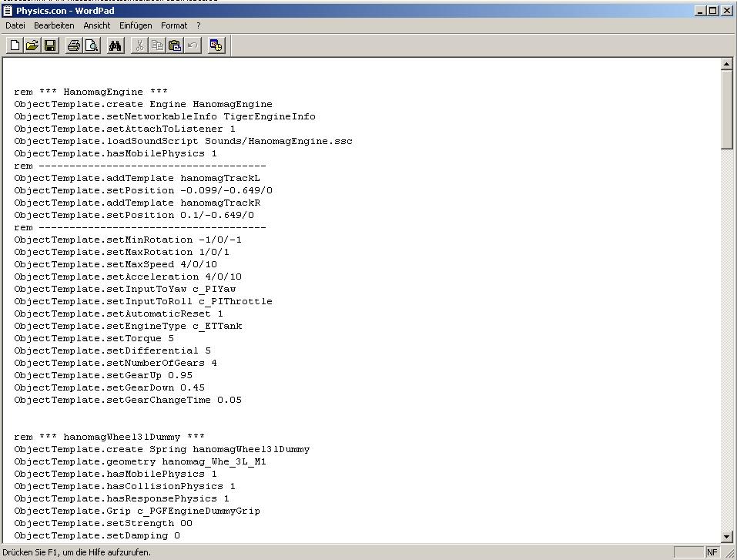Close the WordPad window
Viewport: 737px width, 560px height.
[727, 11]
